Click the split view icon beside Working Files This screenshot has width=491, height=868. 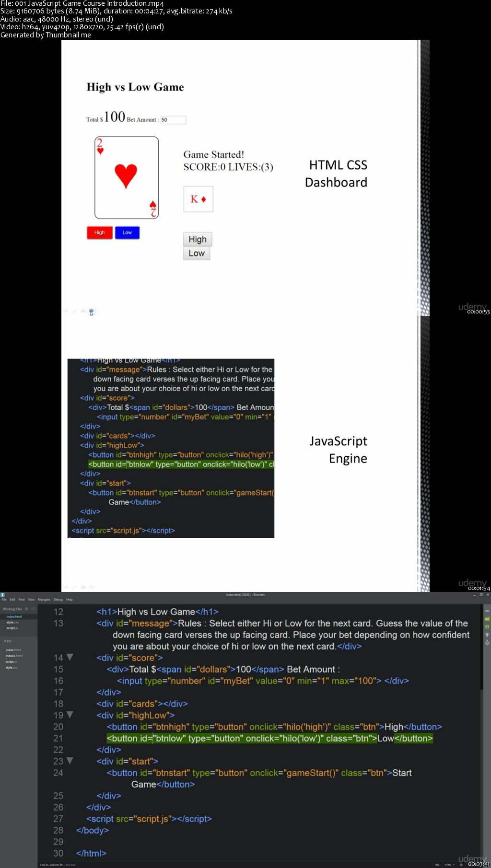[x=33, y=609]
